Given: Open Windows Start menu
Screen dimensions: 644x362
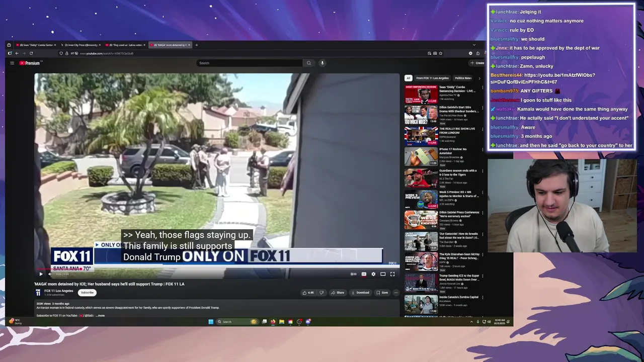Looking at the screenshot, I should 211,322.
